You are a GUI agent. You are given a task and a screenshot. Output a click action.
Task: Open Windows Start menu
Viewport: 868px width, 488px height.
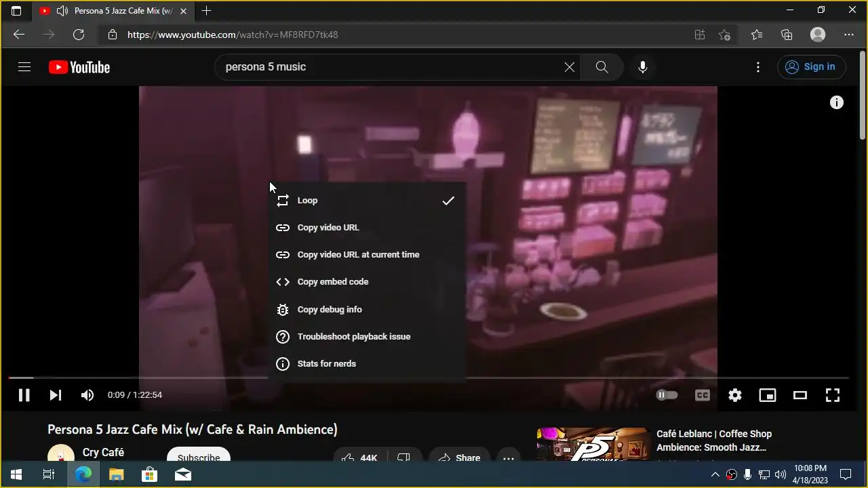pyautogui.click(x=16, y=474)
